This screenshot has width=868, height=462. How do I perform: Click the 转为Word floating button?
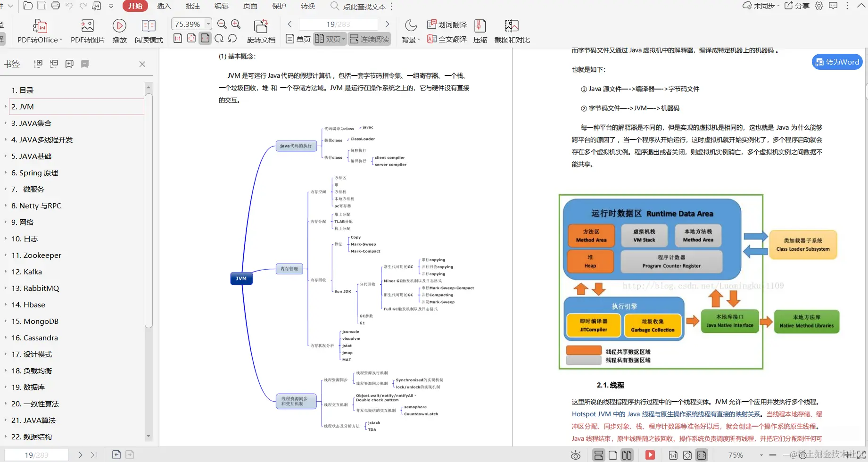tap(837, 62)
